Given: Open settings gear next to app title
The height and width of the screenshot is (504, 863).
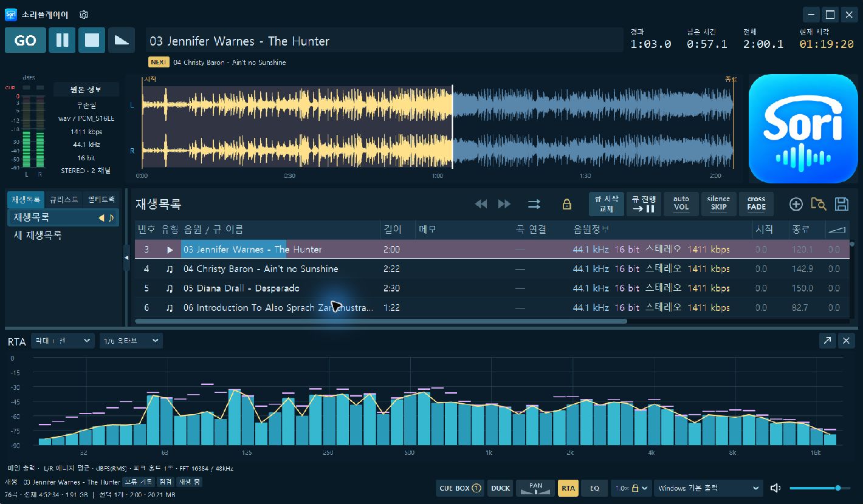Looking at the screenshot, I should [84, 15].
